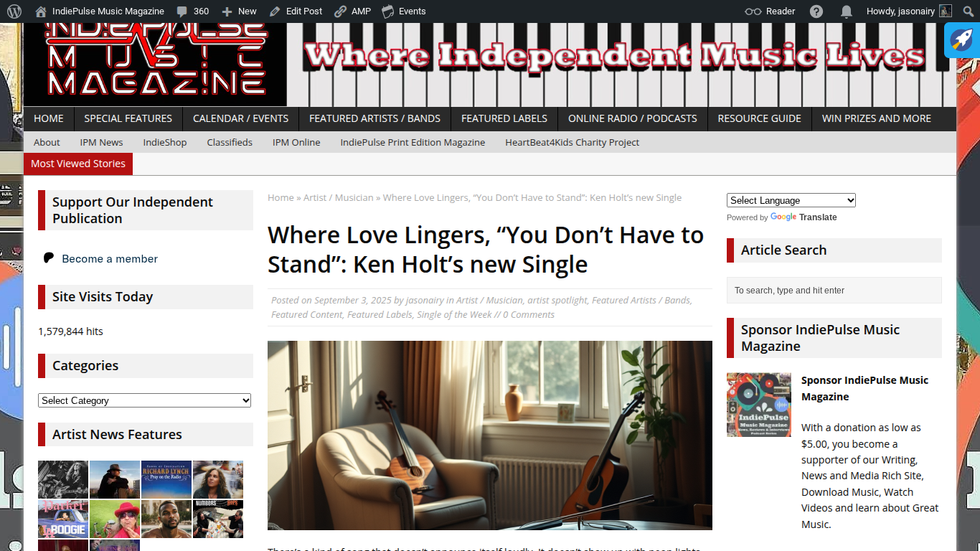Click the Become a member link
The image size is (980, 551).
coord(110,258)
